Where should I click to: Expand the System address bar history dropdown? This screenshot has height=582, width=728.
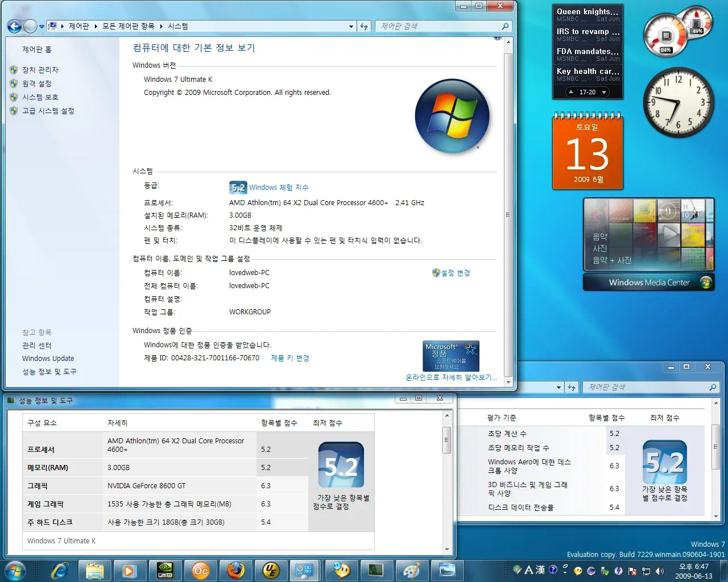[351, 27]
